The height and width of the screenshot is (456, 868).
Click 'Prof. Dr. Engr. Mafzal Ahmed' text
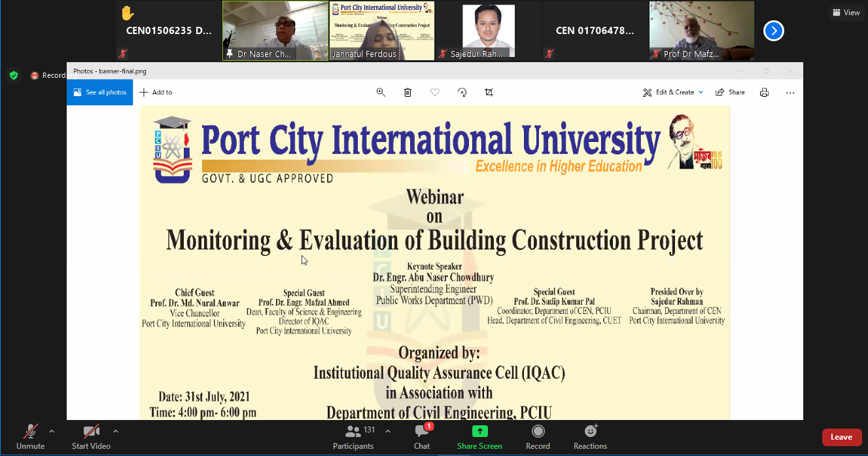pos(304,303)
